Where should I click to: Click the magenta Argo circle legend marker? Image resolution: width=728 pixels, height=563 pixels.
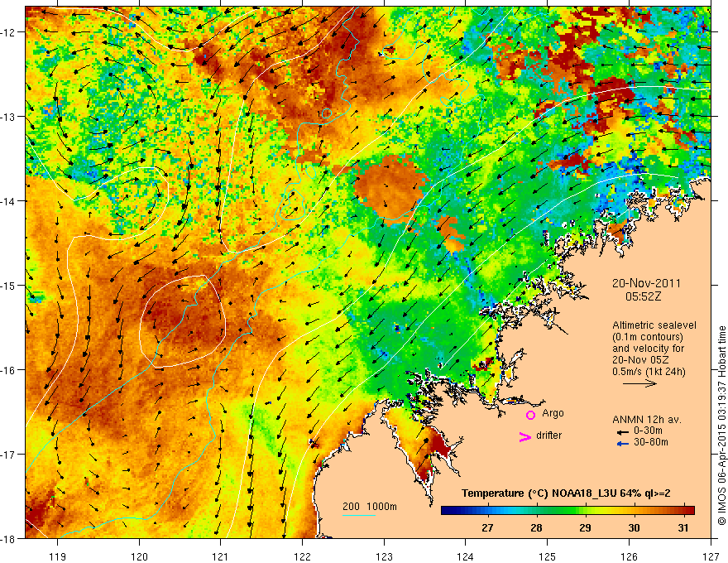(530, 415)
